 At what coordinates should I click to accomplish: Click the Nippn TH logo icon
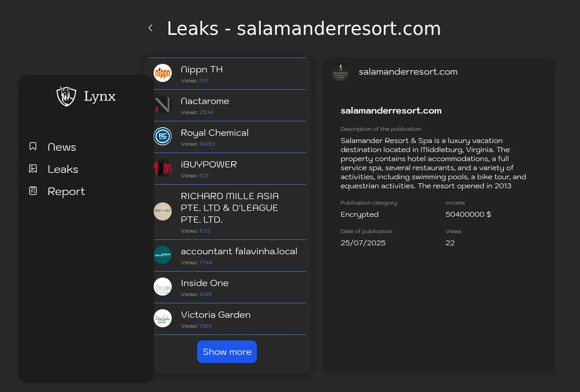tap(163, 73)
